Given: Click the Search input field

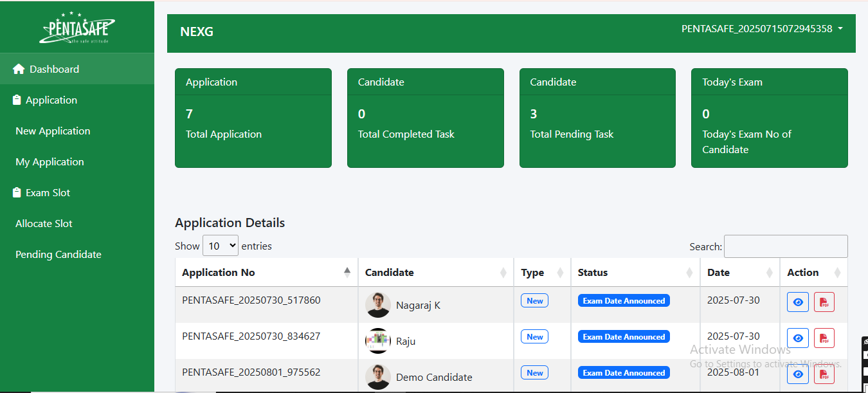Looking at the screenshot, I should point(785,246).
